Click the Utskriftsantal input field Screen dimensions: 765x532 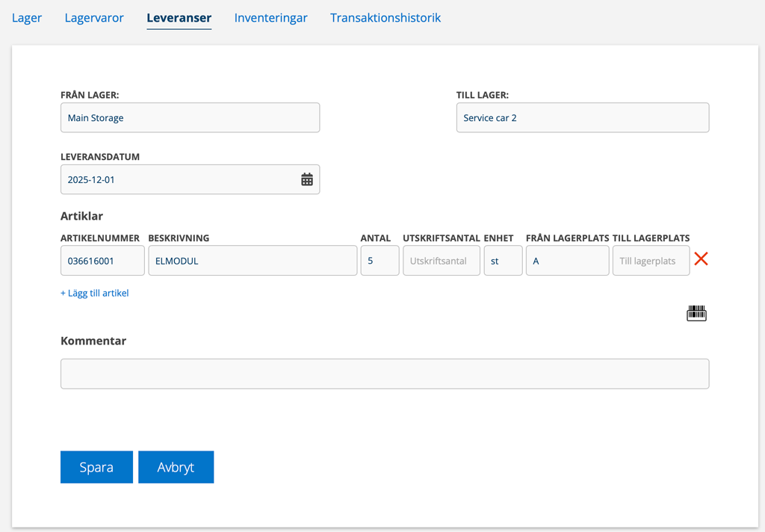[x=441, y=262]
